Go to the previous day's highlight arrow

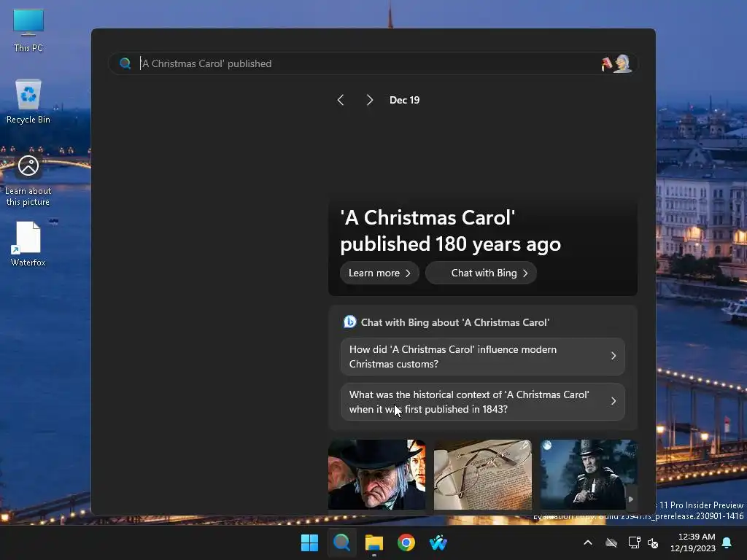click(x=341, y=100)
